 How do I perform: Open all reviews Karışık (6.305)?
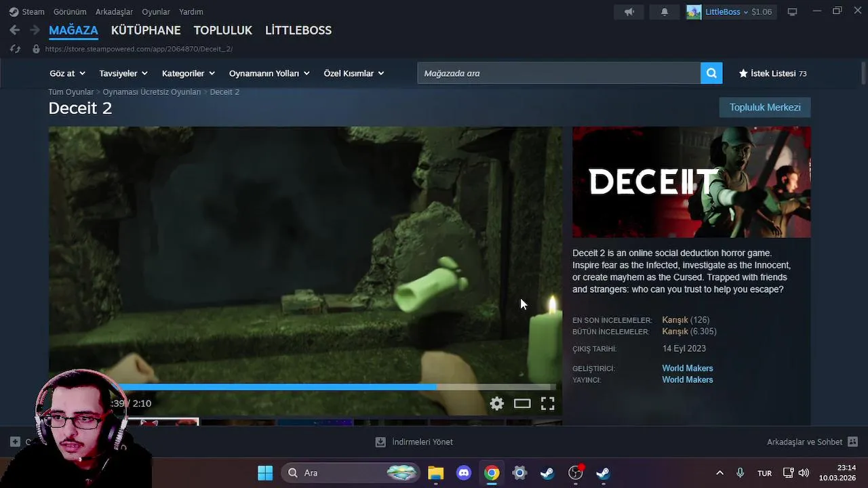(x=689, y=331)
